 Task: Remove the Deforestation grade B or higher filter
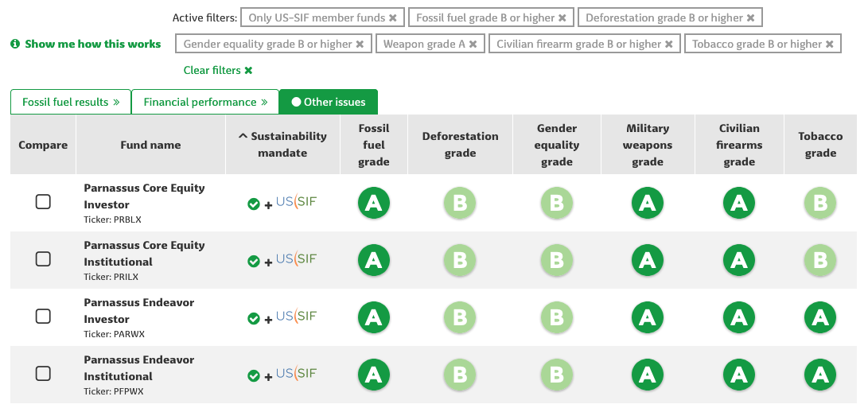pos(750,17)
